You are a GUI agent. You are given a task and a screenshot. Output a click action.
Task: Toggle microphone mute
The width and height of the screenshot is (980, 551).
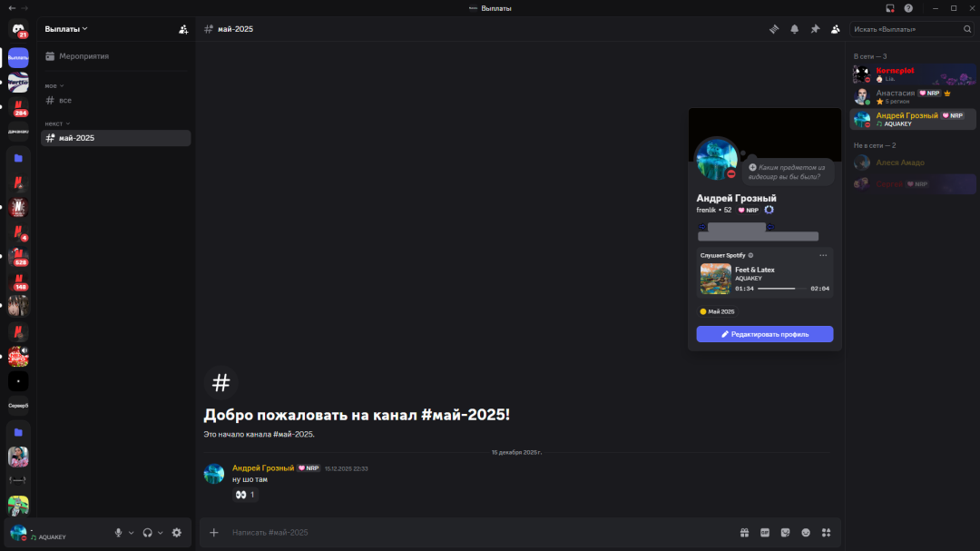[118, 533]
